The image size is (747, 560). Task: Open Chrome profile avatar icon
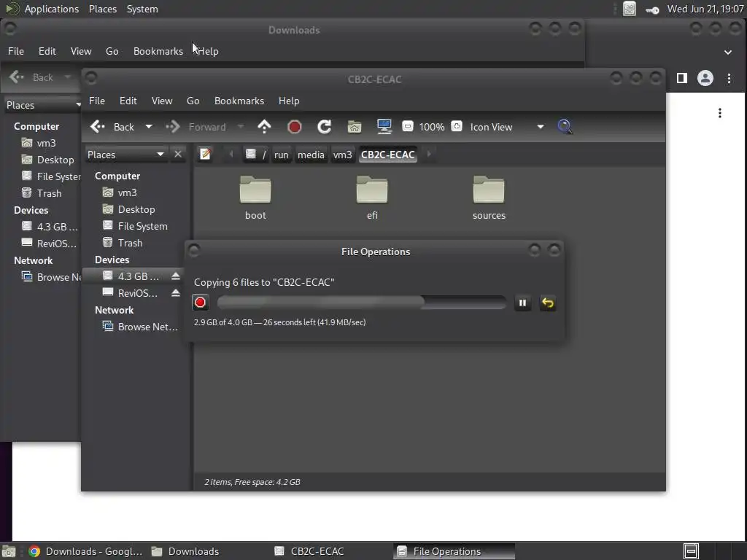(705, 78)
